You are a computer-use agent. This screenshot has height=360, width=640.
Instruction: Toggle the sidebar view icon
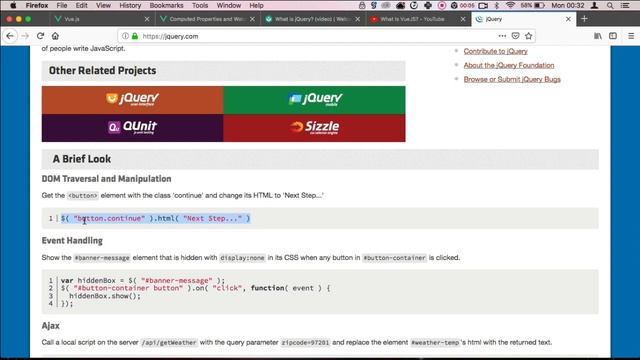coord(613,36)
